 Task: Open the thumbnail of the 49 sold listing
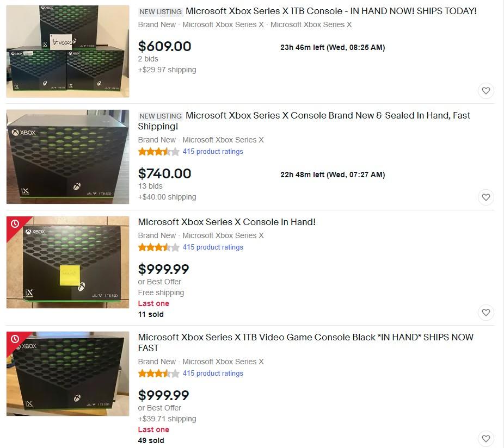pyautogui.click(x=68, y=374)
